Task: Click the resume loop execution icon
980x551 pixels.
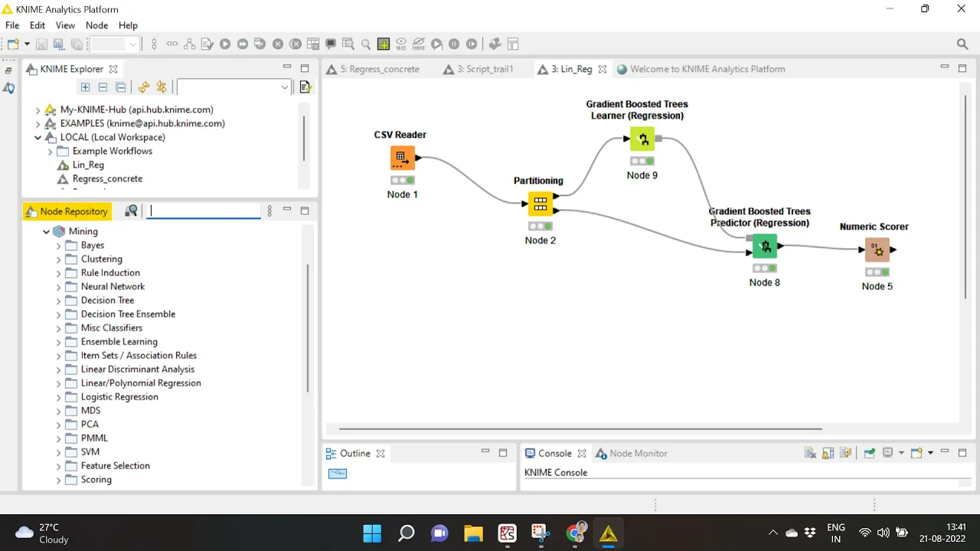Action: click(x=472, y=44)
